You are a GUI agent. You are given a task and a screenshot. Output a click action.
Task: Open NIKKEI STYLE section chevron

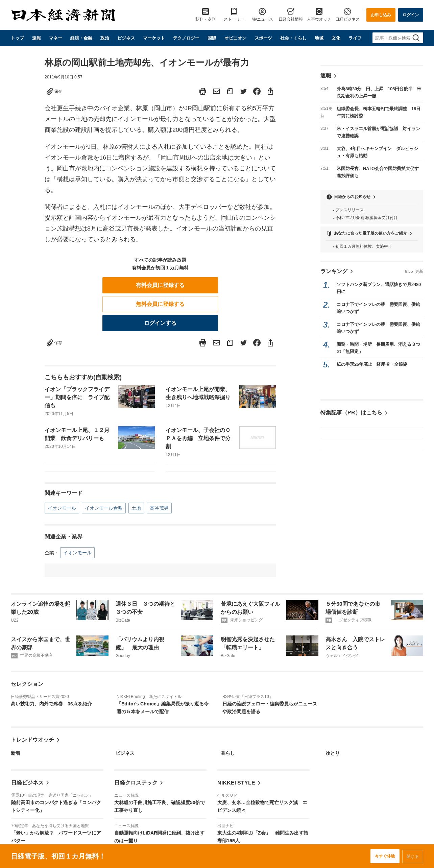(259, 783)
